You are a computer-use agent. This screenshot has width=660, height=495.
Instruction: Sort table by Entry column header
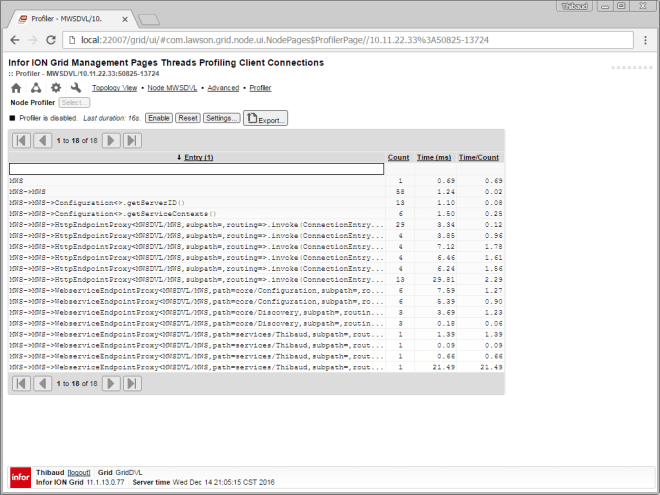pyautogui.click(x=195, y=157)
